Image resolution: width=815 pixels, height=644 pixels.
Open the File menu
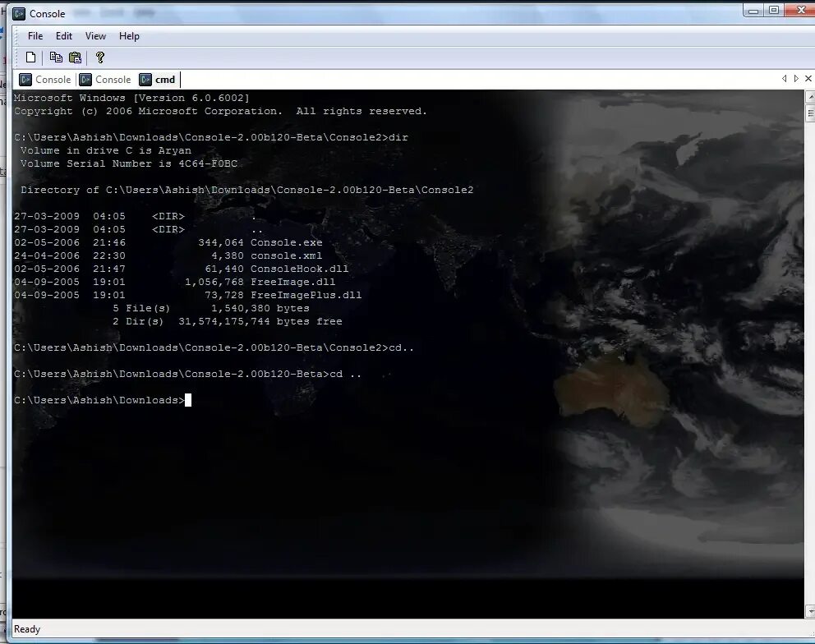35,35
